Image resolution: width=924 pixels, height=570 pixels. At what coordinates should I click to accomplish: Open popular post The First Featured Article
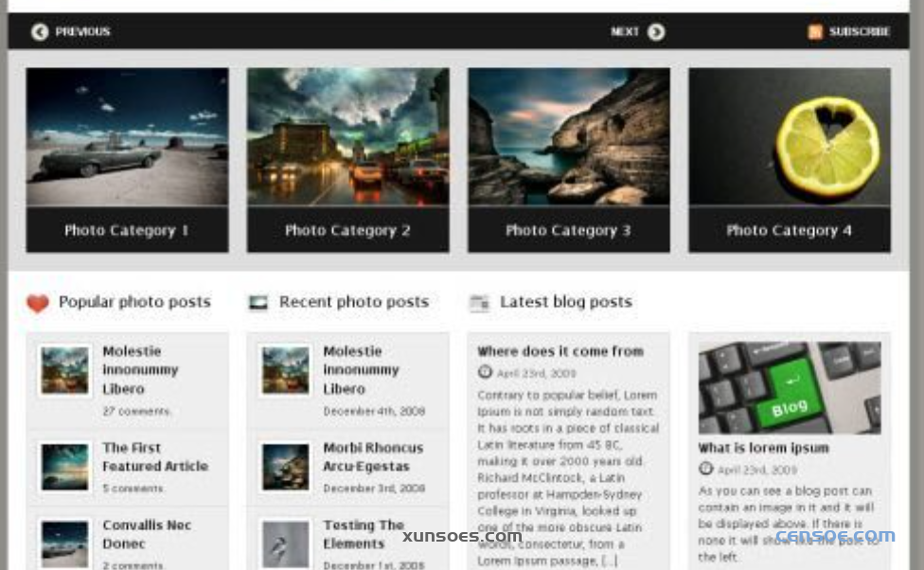coord(155,456)
